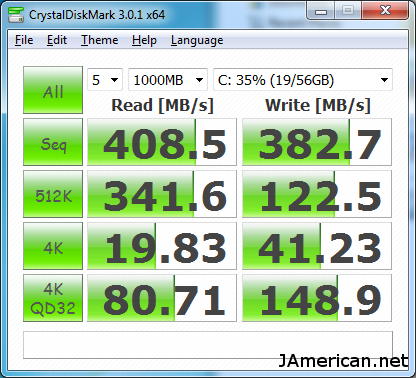Click the Seq write result 382.7
Image resolution: width=416 pixels, height=378 pixels.
coord(317,142)
